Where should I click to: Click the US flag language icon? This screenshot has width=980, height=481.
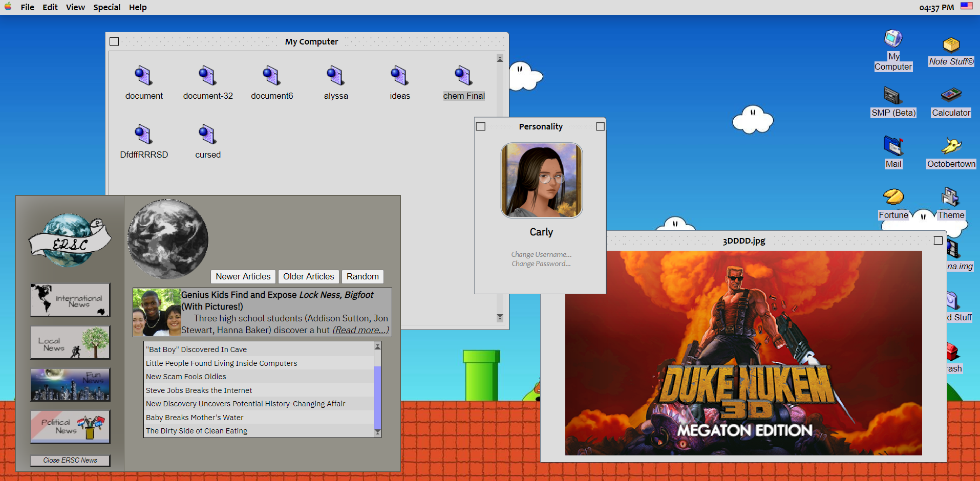[967, 7]
